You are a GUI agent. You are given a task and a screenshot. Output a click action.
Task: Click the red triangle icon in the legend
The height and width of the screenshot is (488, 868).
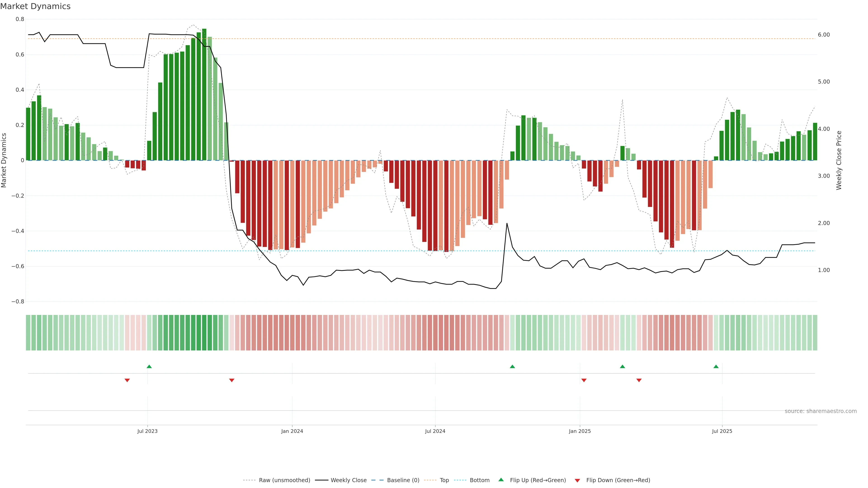point(577,481)
